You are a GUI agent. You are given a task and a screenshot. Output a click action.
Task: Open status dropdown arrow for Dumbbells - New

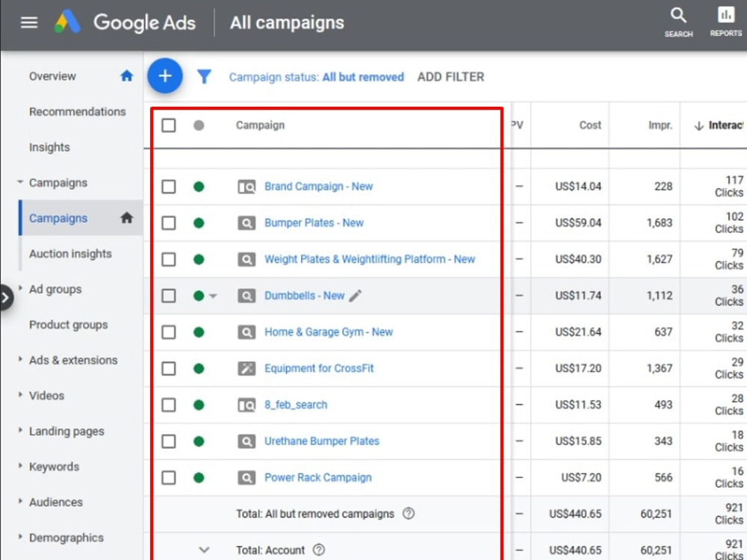point(213,296)
